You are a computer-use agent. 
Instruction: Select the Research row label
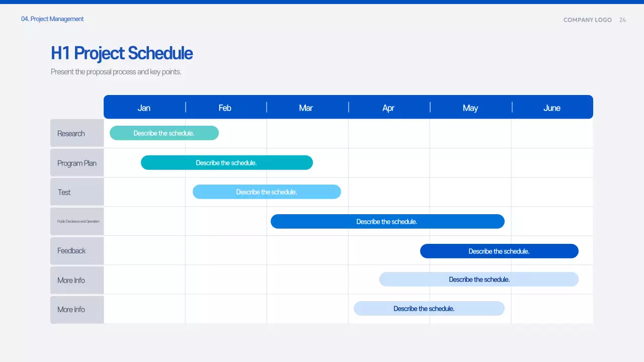(x=76, y=133)
